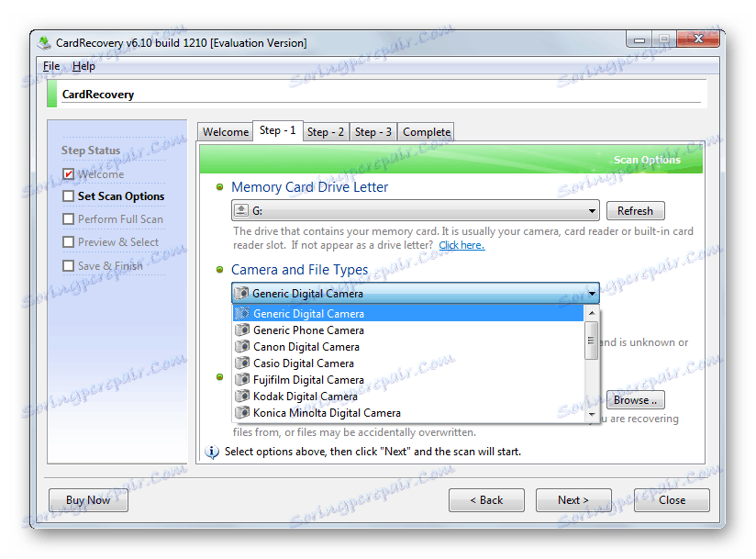Open the Help menu
Screen dimensions: 756x559
point(83,66)
